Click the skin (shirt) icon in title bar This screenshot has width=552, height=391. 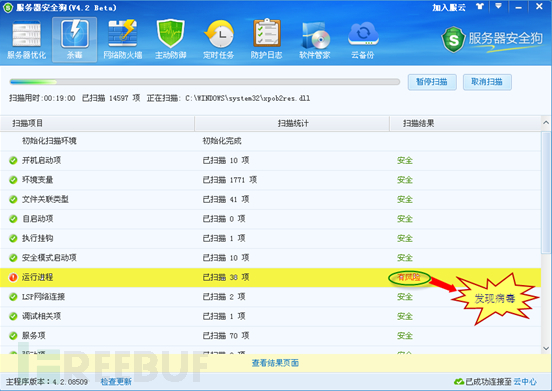(479, 6)
